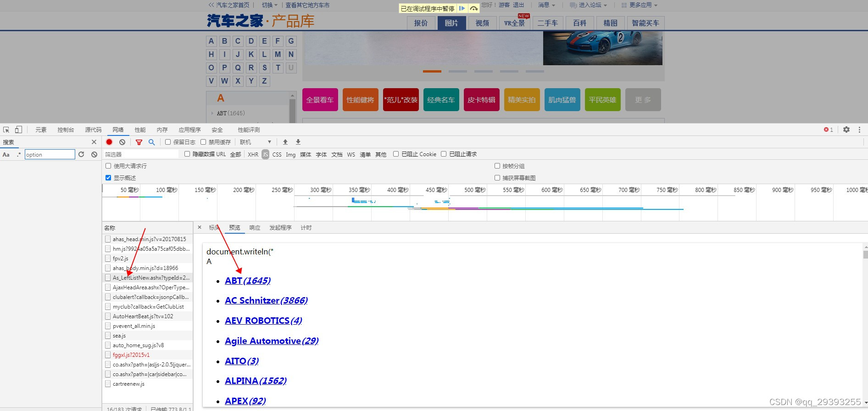The width and height of the screenshot is (868, 411).
Task: Switch to the Sources tab
Action: (x=93, y=130)
